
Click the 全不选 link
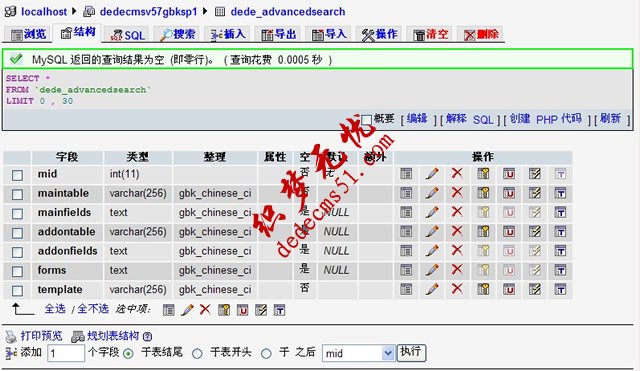click(93, 309)
